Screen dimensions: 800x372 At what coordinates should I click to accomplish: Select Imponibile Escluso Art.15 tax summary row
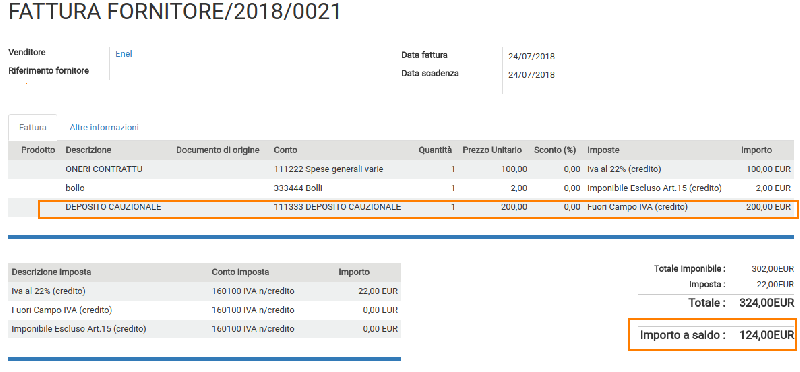[204, 329]
